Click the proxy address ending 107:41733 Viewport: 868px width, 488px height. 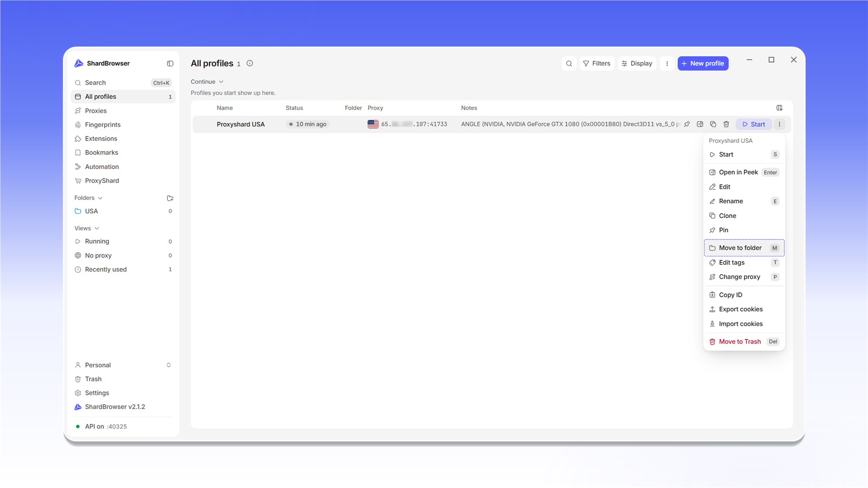point(414,124)
